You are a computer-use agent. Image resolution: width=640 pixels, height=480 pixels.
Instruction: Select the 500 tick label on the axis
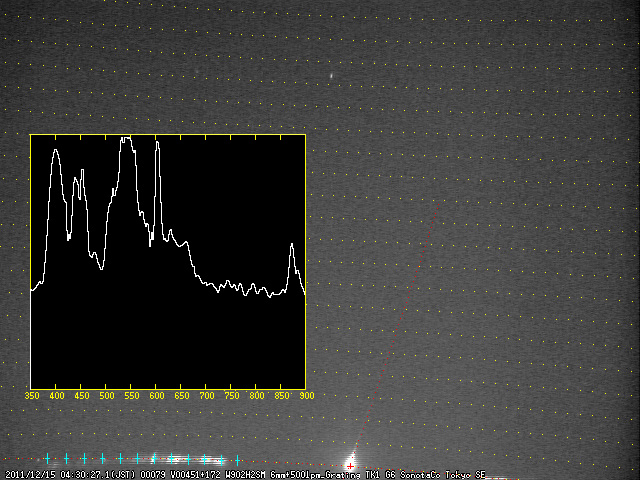106,396
